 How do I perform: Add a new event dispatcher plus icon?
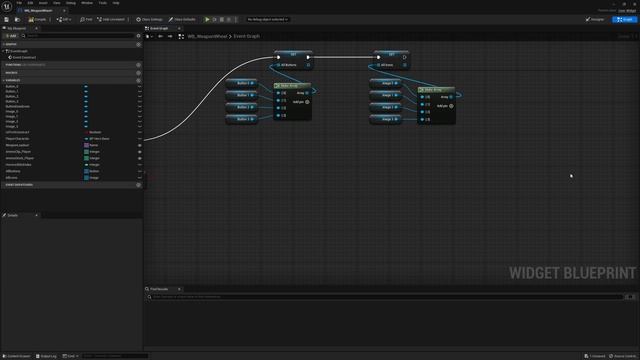[138, 185]
